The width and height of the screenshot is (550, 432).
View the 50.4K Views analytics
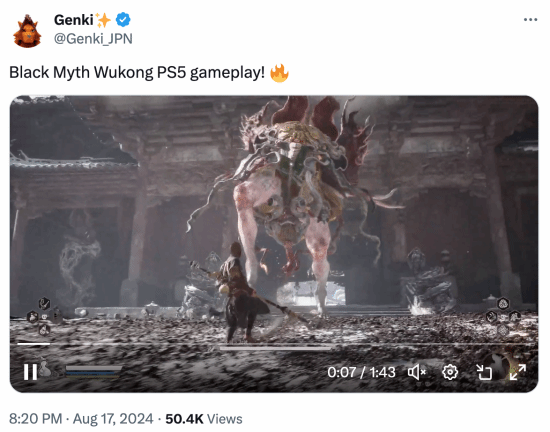(204, 419)
